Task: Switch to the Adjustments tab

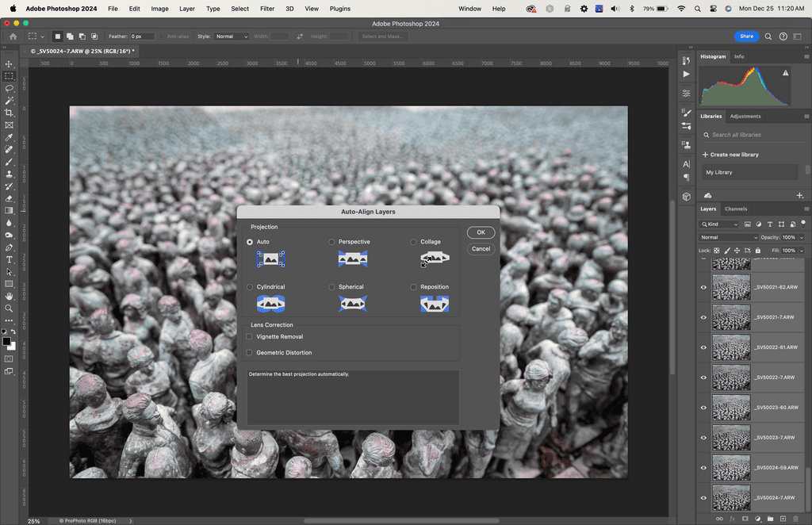Action: [x=745, y=117]
